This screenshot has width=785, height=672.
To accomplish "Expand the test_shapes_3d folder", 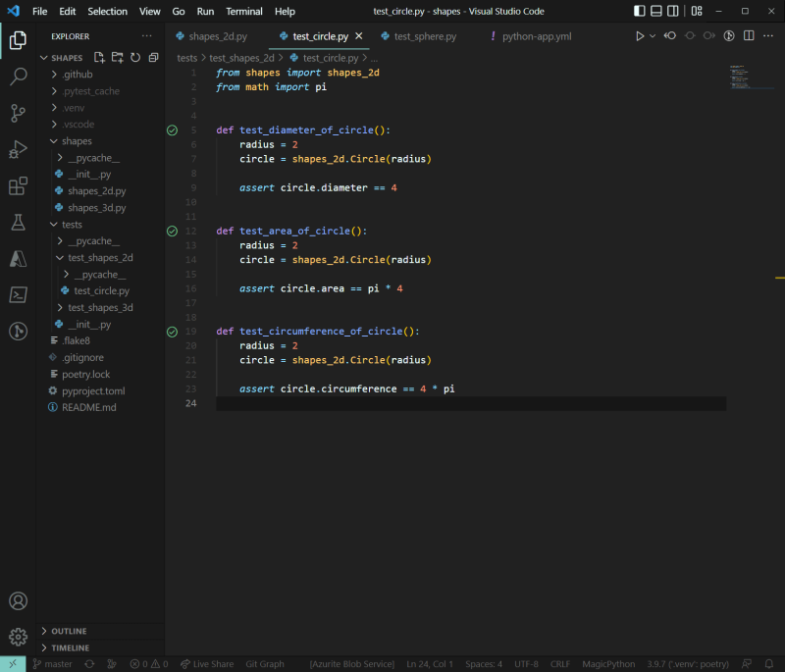I will click(x=101, y=307).
